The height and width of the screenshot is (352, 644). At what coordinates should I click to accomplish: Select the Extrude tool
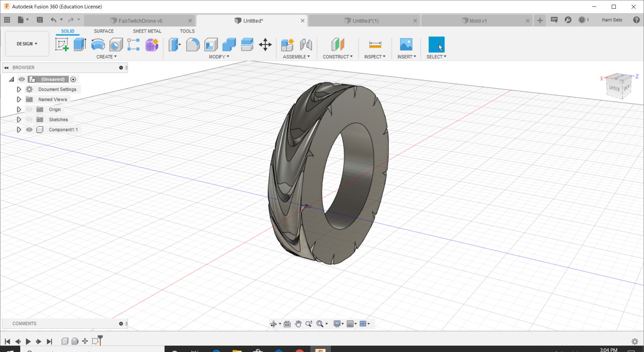[80, 45]
